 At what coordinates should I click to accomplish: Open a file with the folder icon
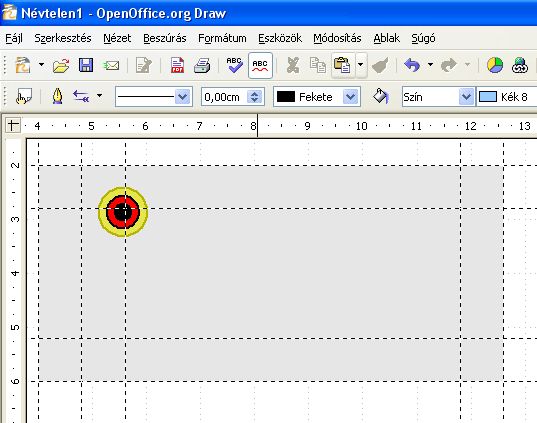point(61,65)
